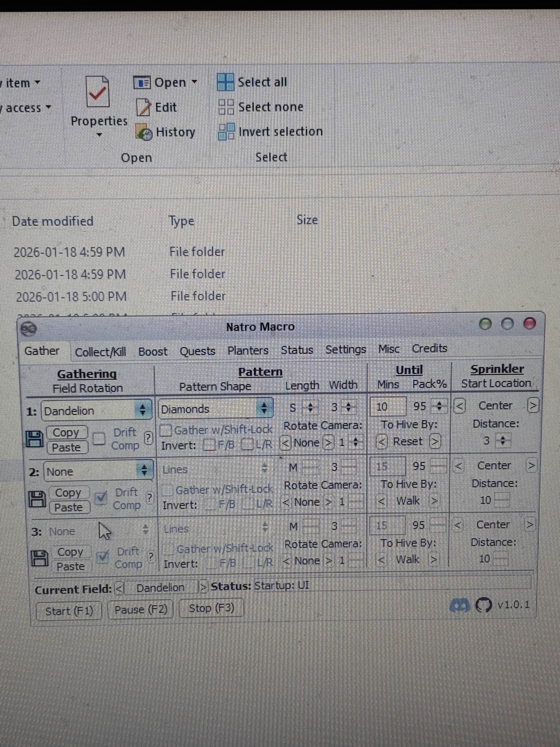Open the Collect/Kill tab
The height and width of the screenshot is (747, 560).
(100, 352)
